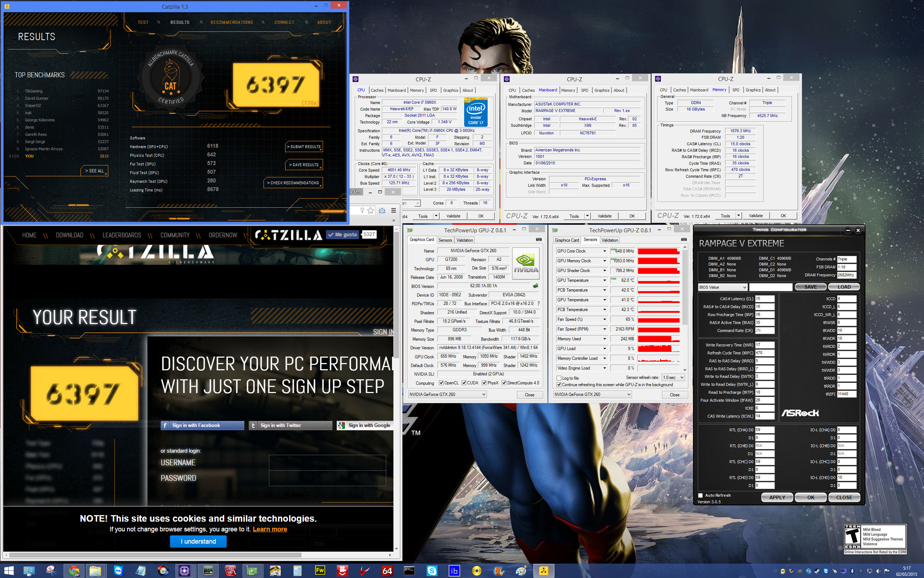The image size is (924, 578).
Task: Click the Intel Core i7 logo in CPU-Z
Action: 476,112
